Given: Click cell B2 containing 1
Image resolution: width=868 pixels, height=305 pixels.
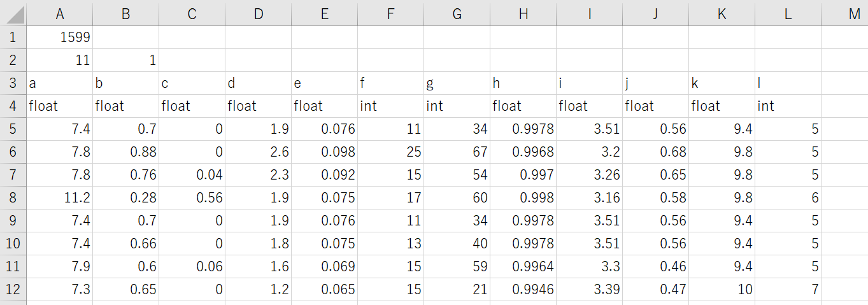Looking at the screenshot, I should (125, 60).
